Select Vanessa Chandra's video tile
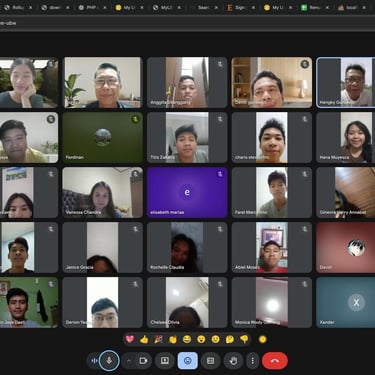The width and height of the screenshot is (375, 375). click(x=102, y=192)
